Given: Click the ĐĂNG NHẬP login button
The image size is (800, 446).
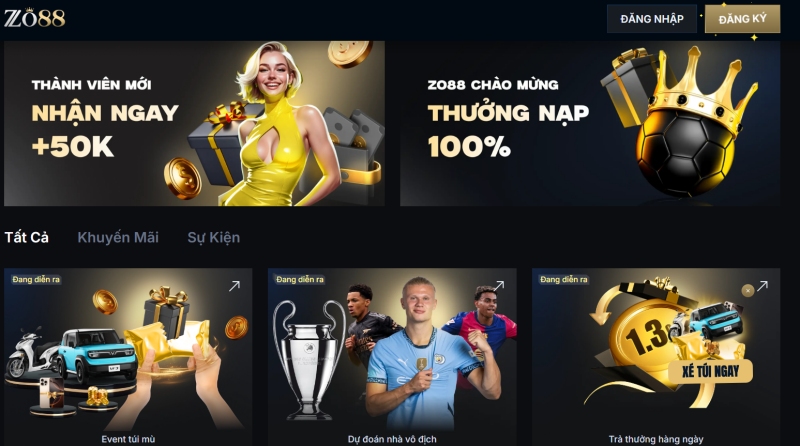Looking at the screenshot, I should pyautogui.click(x=652, y=19).
